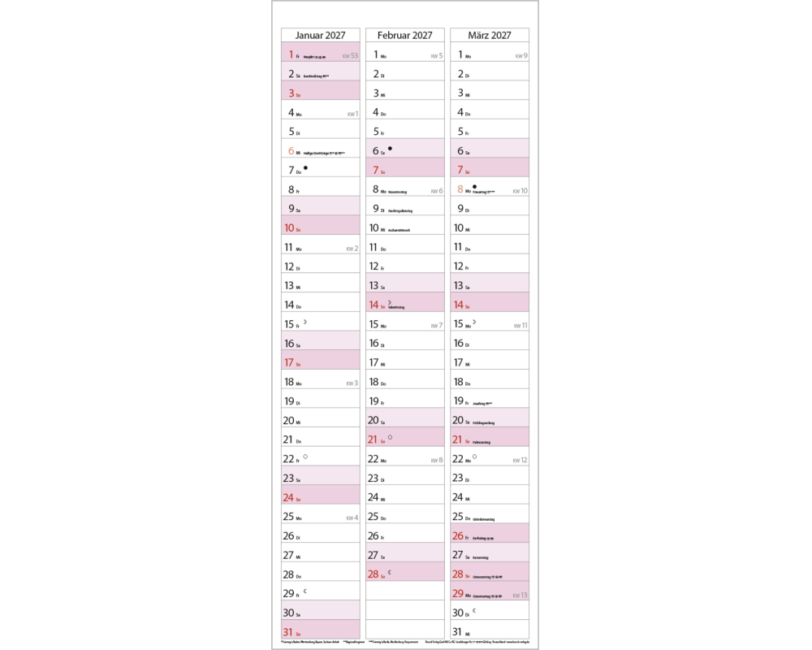
Task: Click the new moon icon on January 7
Action: point(305,167)
